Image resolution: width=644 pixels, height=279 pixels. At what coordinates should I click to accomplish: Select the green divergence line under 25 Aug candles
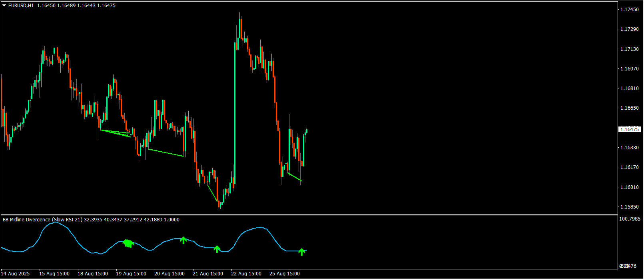(x=295, y=177)
